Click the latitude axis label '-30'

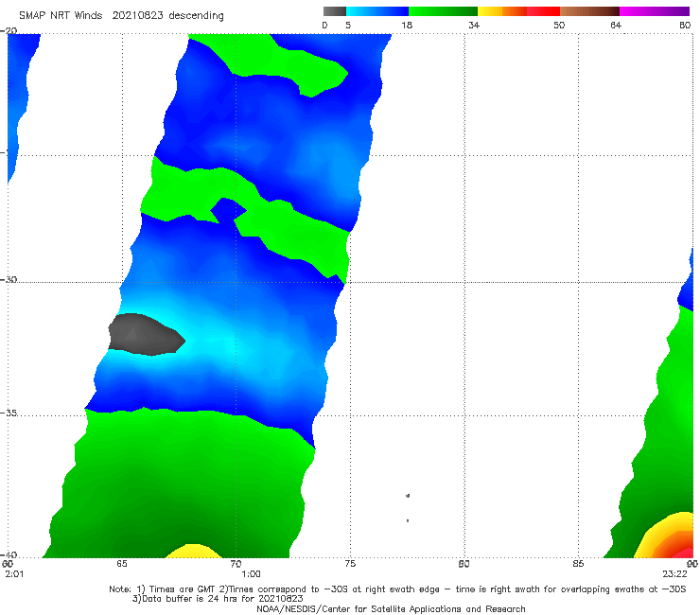pyautogui.click(x=9, y=279)
